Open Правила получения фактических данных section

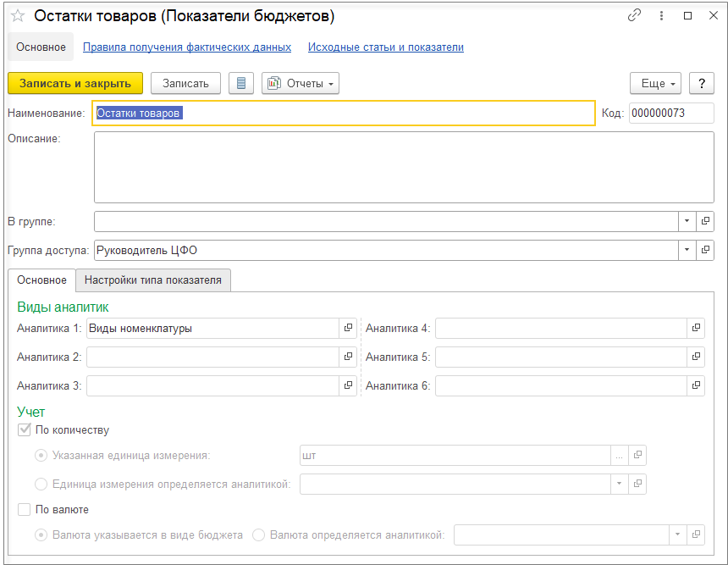187,47
